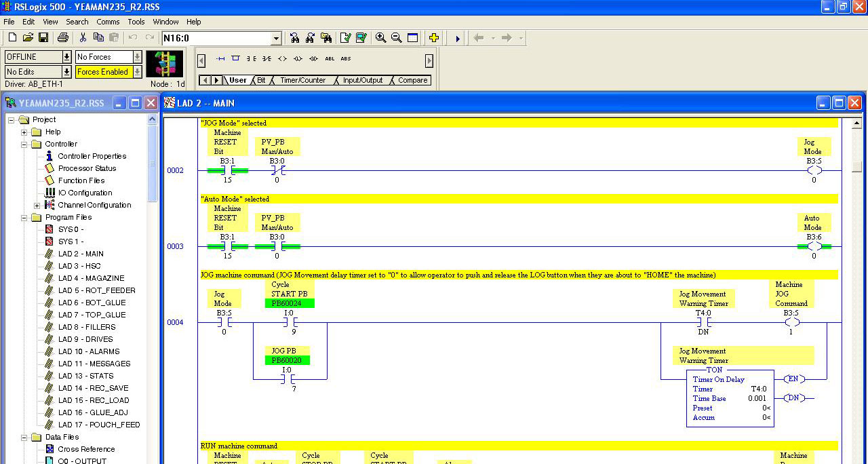
Task: Open the Comms menu
Action: pyautogui.click(x=108, y=22)
